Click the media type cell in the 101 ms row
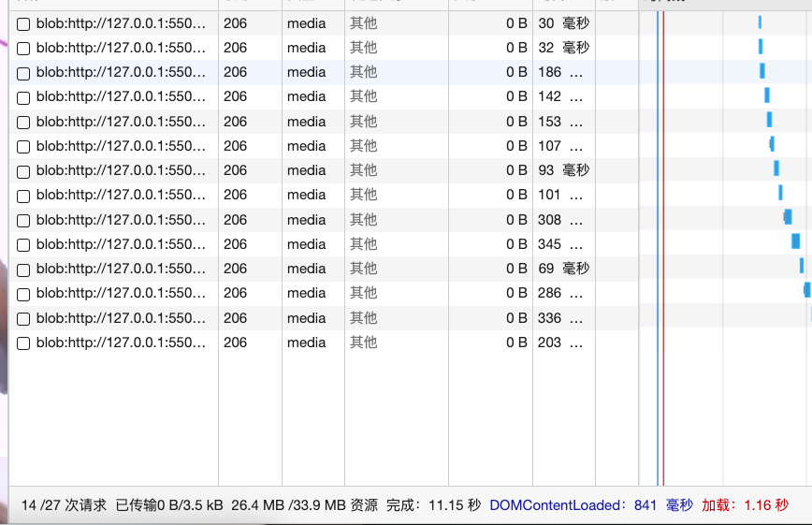Screen dimensions: 812x525 tap(307, 195)
